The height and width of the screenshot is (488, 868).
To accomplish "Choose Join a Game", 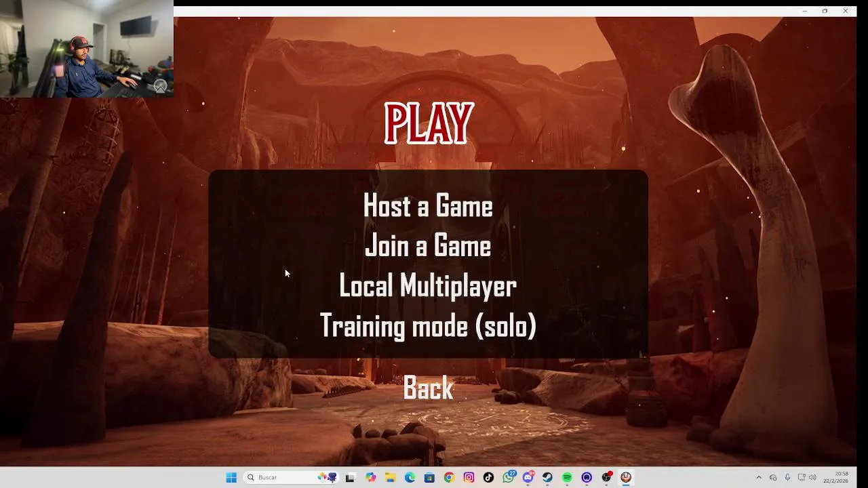I will pos(428,246).
